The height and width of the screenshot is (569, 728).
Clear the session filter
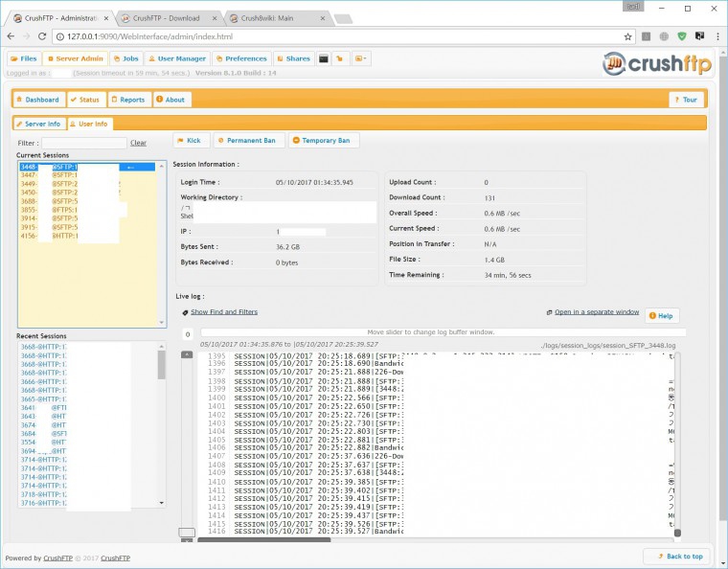click(138, 143)
